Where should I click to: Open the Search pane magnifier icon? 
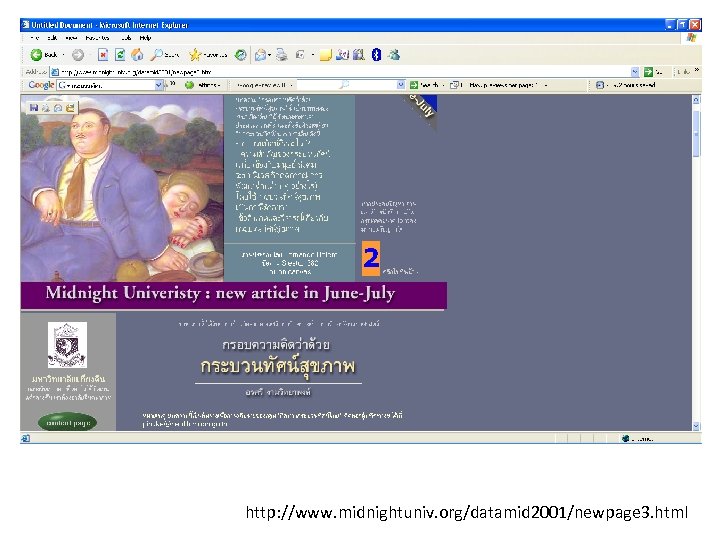pos(157,55)
